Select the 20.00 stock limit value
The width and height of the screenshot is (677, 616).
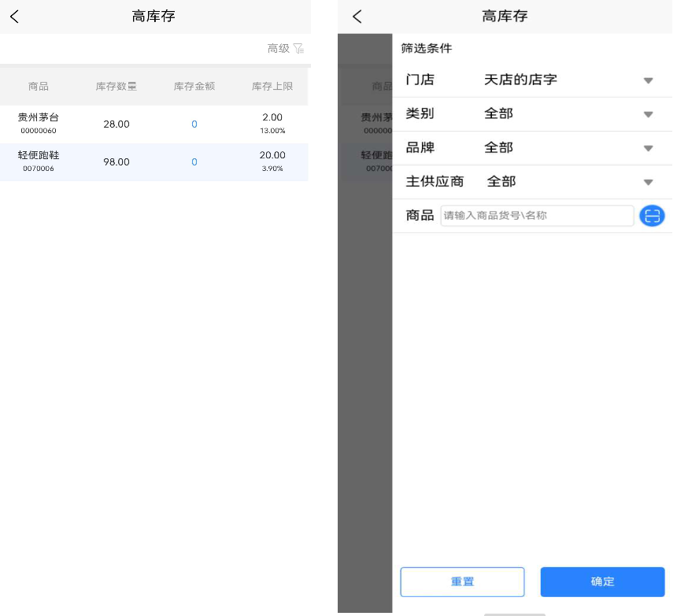click(x=272, y=155)
